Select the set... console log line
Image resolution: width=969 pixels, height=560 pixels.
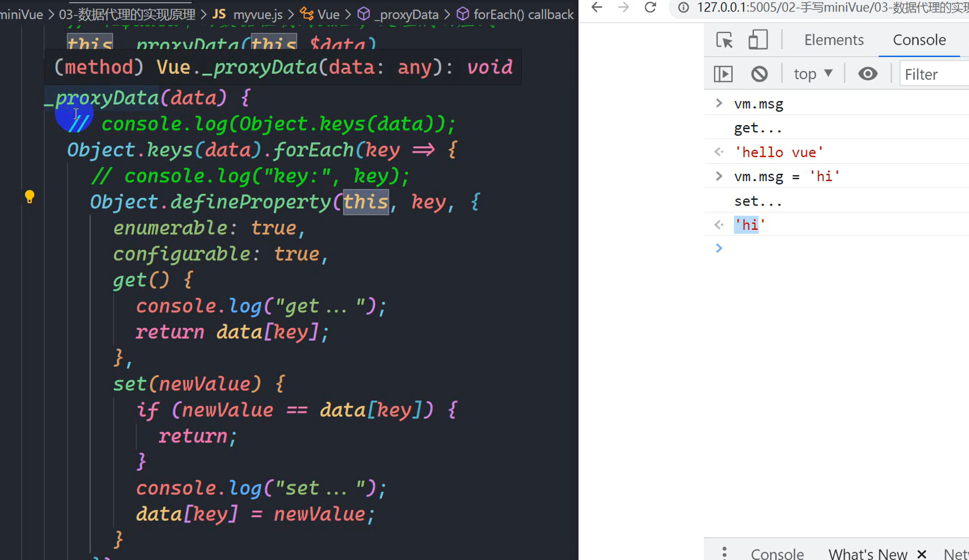758,201
